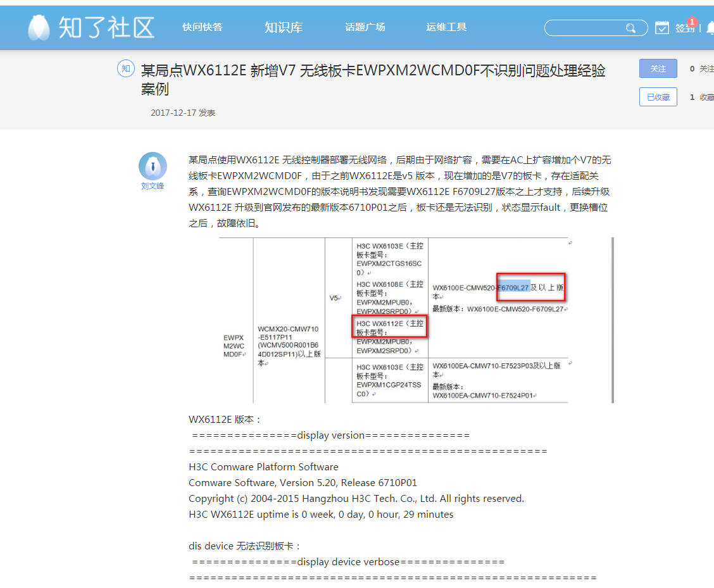Click the calendar sign-in icon
The width and height of the screenshot is (714, 588).
pyautogui.click(x=661, y=28)
